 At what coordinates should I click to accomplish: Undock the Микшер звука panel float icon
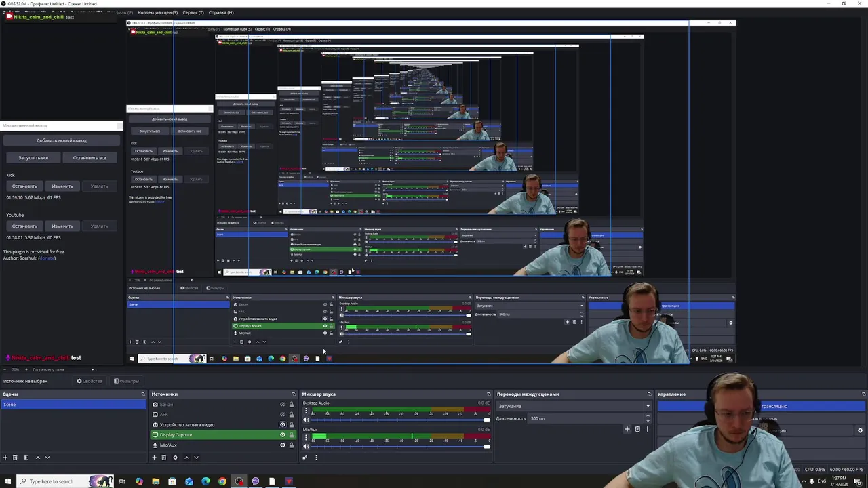488,394
